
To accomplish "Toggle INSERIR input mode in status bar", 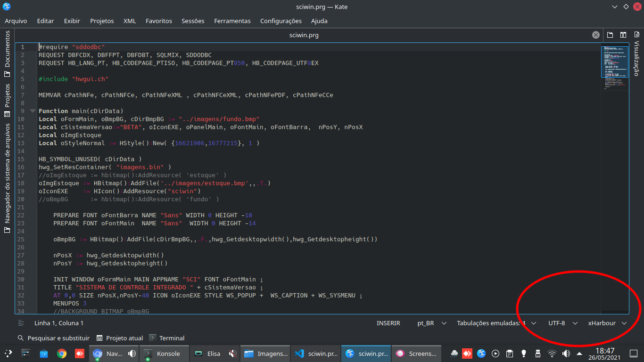I will click(x=388, y=323).
